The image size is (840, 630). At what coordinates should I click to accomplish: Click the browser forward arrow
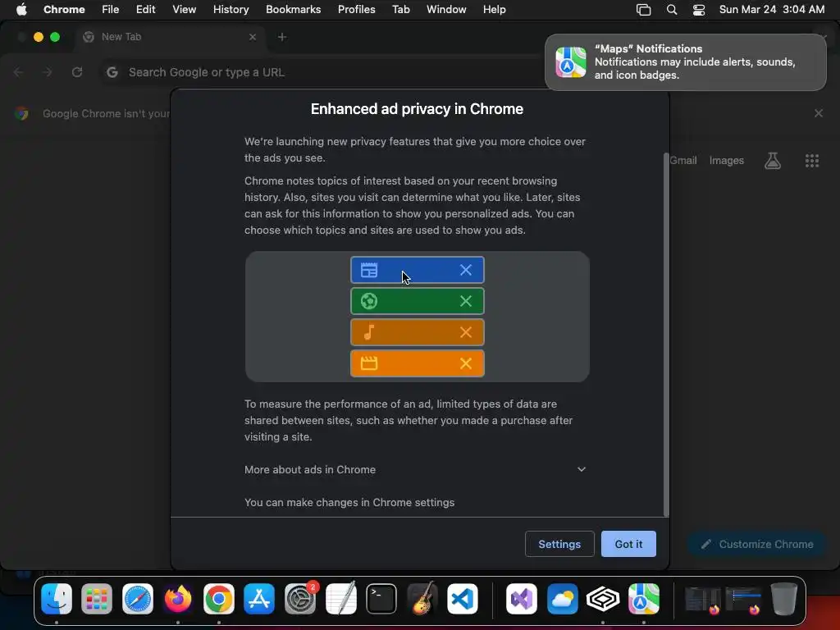coord(48,72)
